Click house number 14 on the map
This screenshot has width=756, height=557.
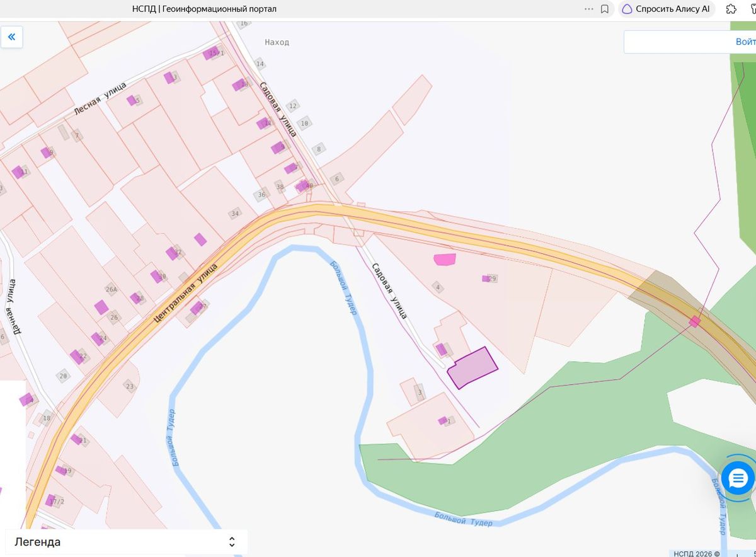pyautogui.click(x=260, y=64)
